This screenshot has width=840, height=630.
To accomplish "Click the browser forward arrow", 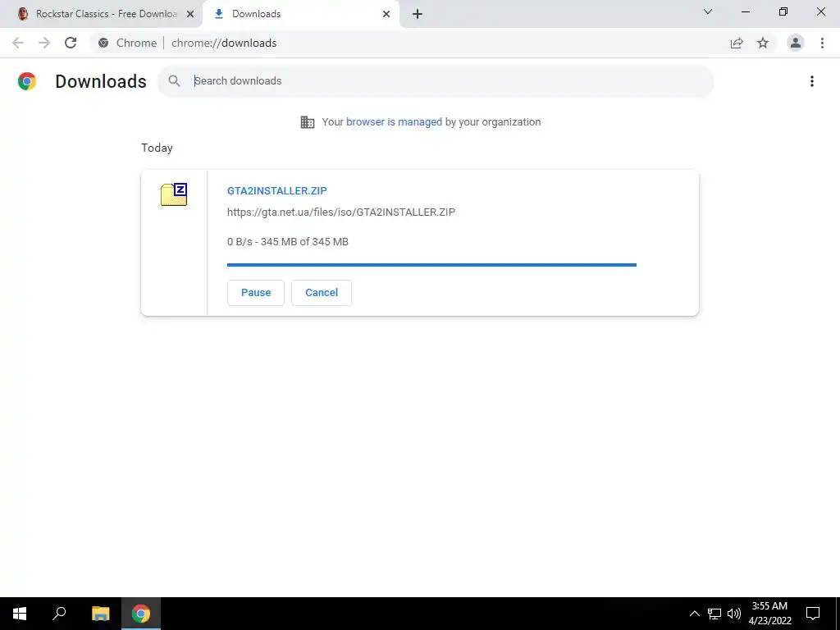I will pos(44,43).
